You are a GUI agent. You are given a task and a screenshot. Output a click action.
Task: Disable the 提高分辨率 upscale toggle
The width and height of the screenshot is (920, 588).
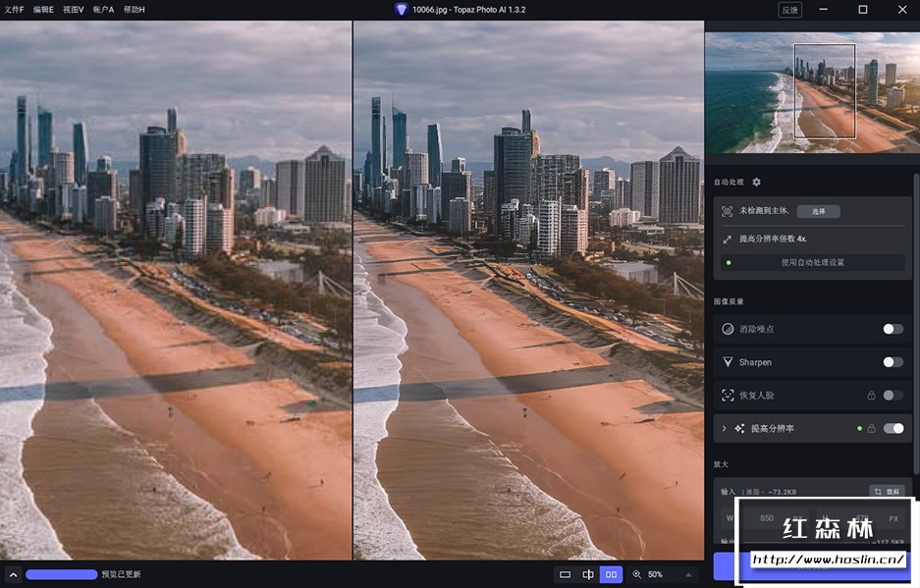pyautogui.click(x=893, y=429)
